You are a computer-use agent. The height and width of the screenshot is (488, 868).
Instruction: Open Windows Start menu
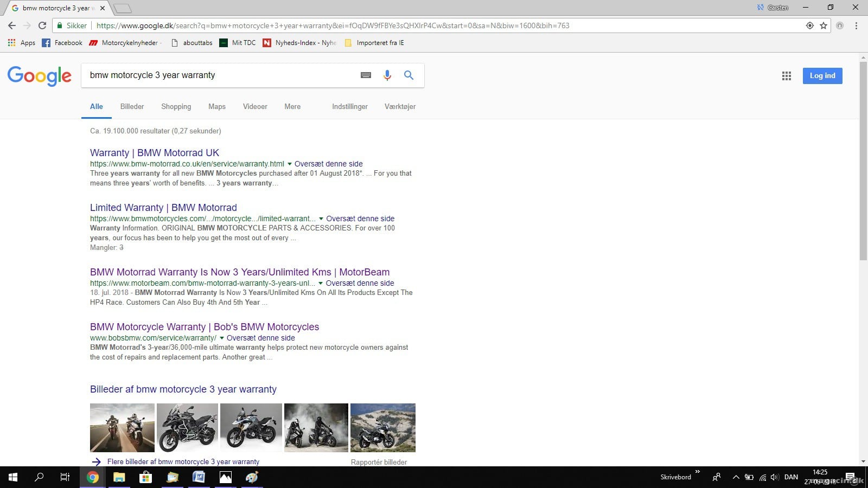point(13,477)
